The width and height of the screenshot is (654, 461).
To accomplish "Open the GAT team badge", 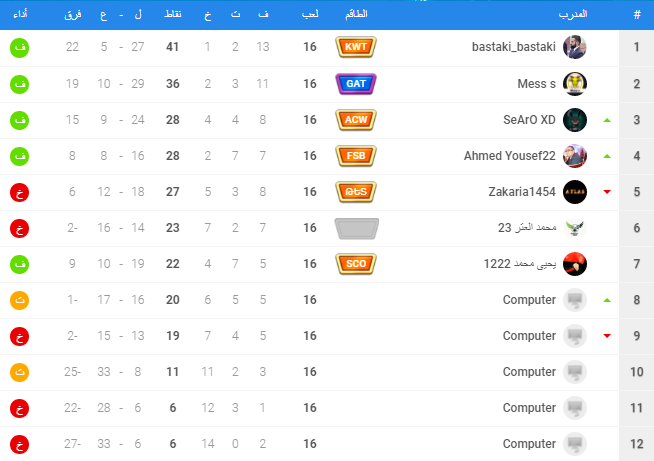I will click(x=356, y=83).
